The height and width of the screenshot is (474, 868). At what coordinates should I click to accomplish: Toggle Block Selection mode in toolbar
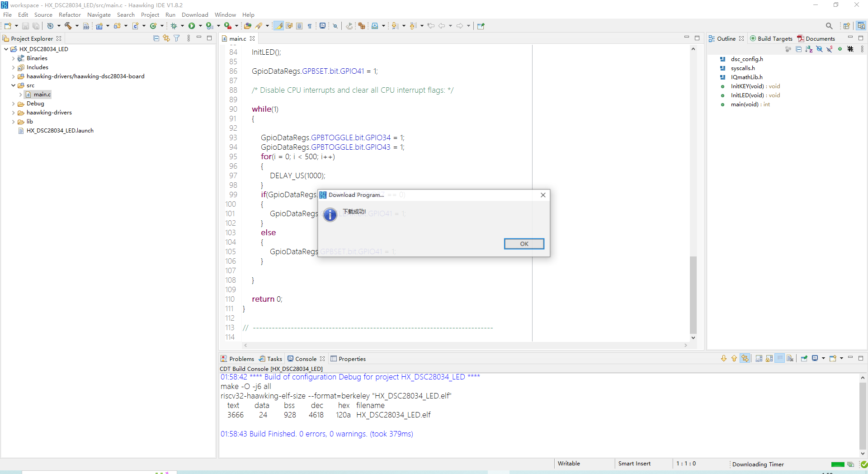[299, 26]
